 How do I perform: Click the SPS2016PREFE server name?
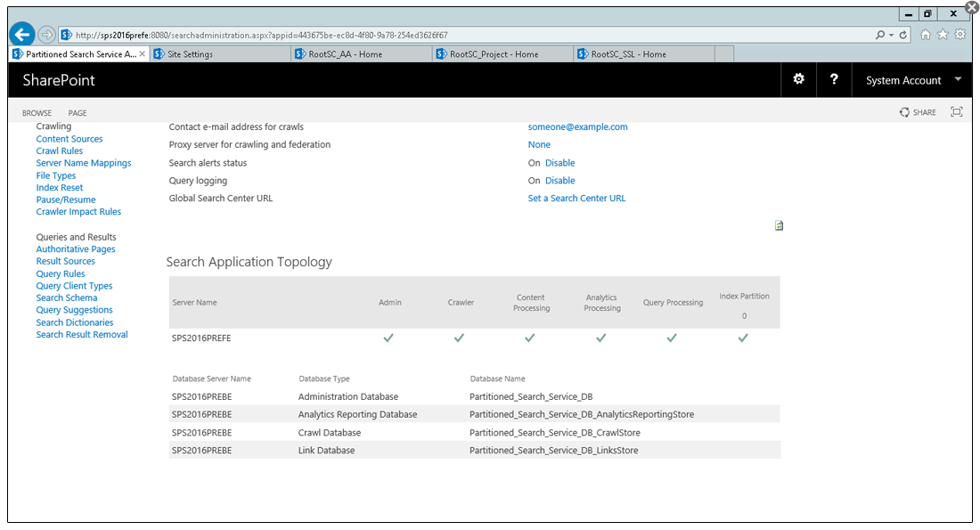[x=201, y=338]
